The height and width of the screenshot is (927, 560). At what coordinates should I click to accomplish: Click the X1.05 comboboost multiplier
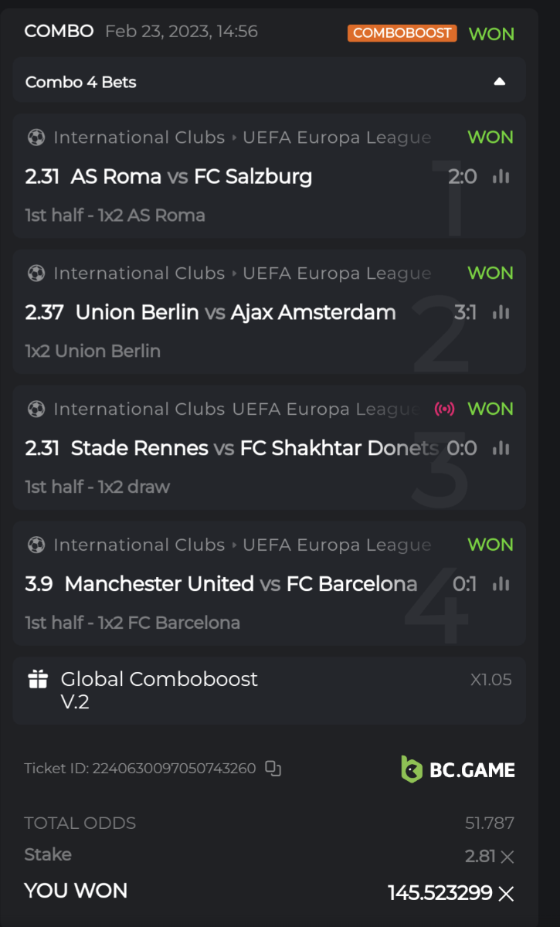click(x=491, y=681)
